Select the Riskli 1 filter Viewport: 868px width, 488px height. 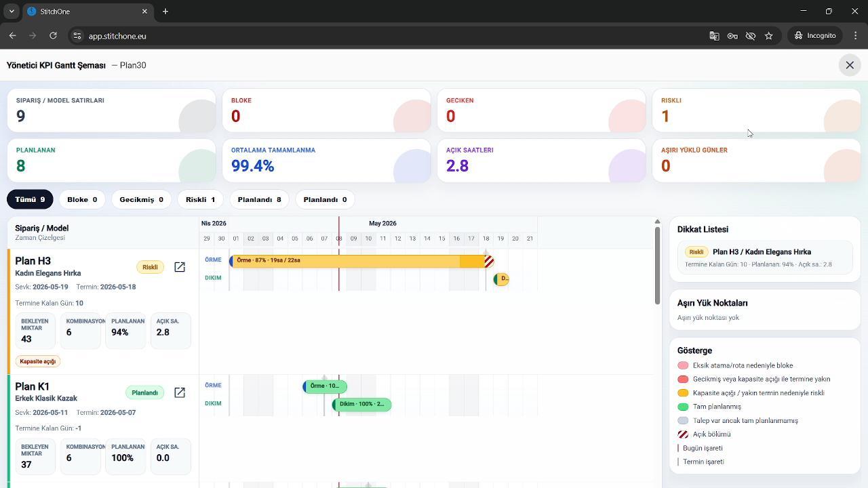(x=200, y=199)
